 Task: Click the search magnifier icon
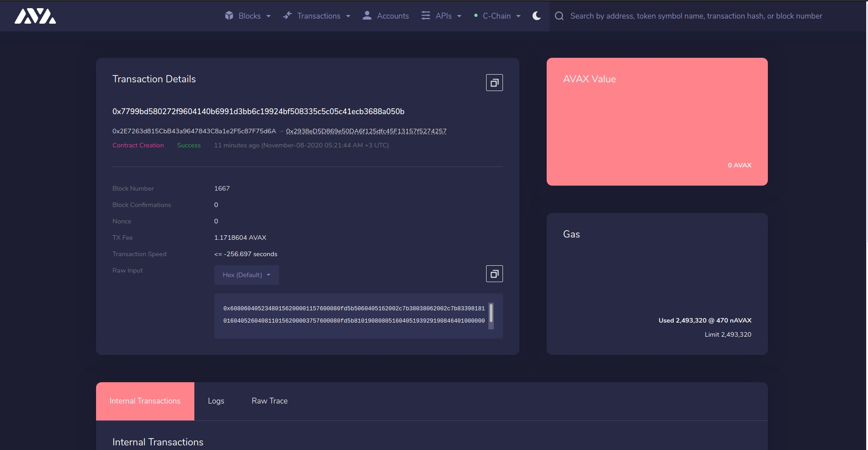559,16
